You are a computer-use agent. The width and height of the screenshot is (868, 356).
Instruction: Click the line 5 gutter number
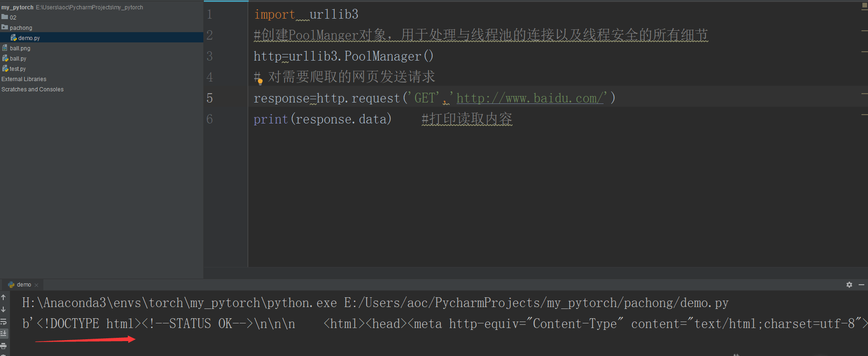tap(209, 98)
